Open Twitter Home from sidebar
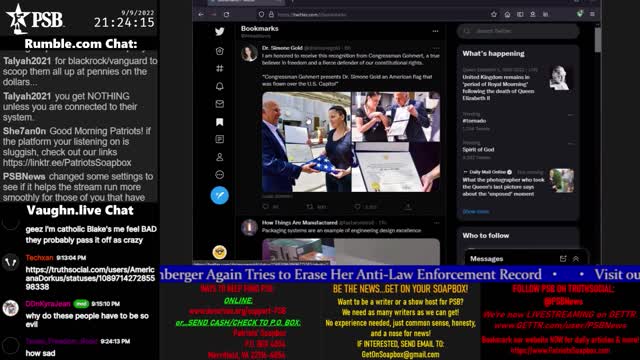Screen dimensions: 640x360 [x=220, y=51]
